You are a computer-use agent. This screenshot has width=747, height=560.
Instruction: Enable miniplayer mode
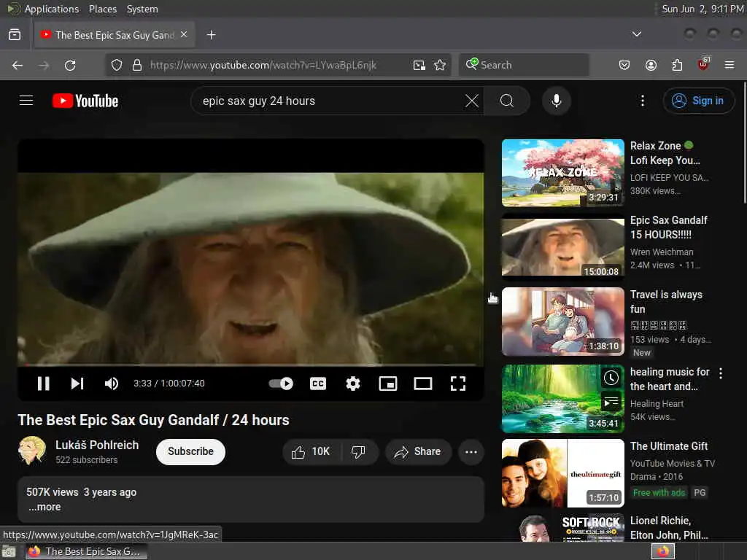pos(388,384)
